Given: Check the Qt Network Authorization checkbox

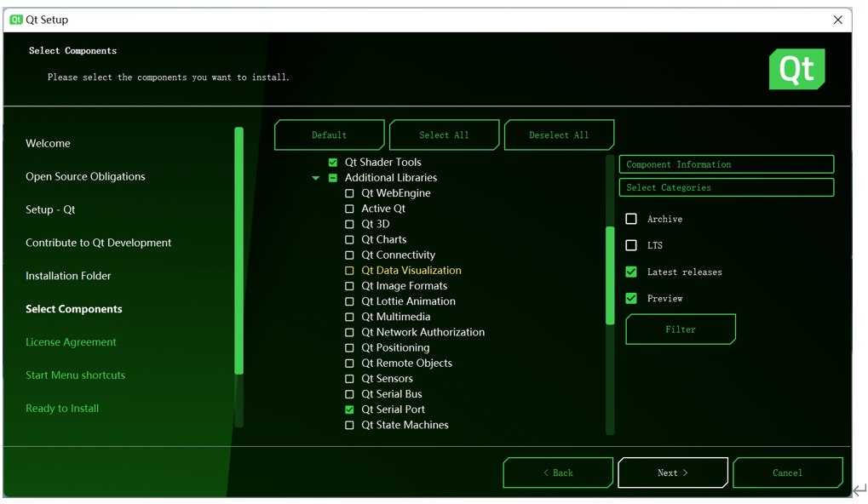Looking at the screenshot, I should 349,333.
